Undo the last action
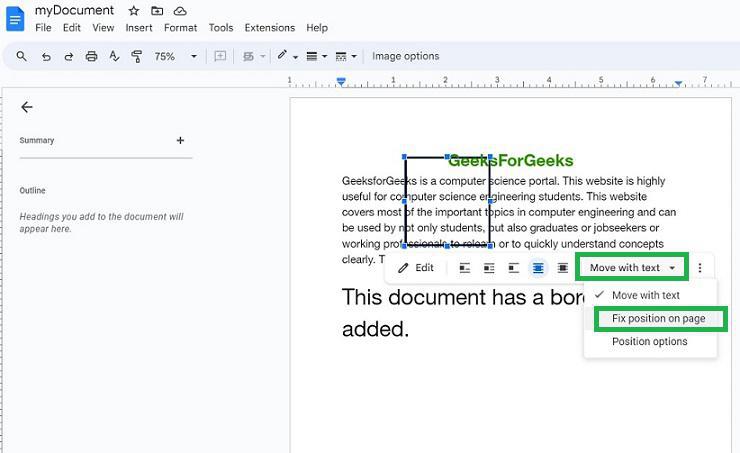740x453 pixels. [x=46, y=57]
